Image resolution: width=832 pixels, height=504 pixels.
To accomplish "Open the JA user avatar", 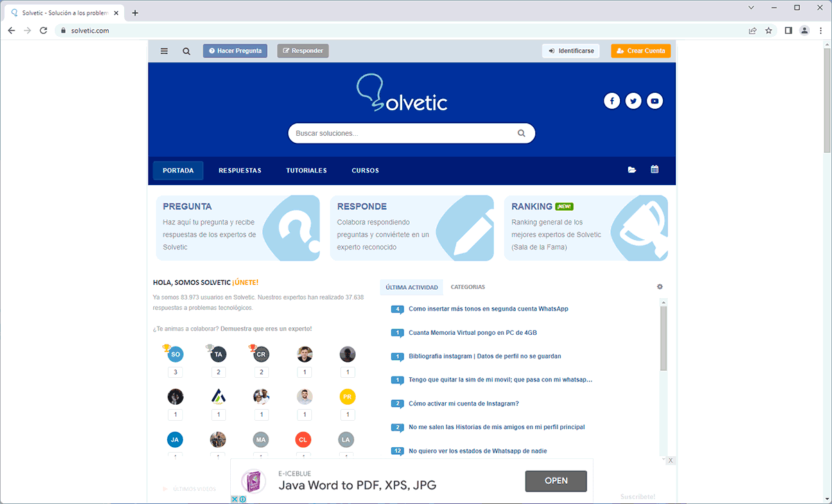I will coord(175,440).
